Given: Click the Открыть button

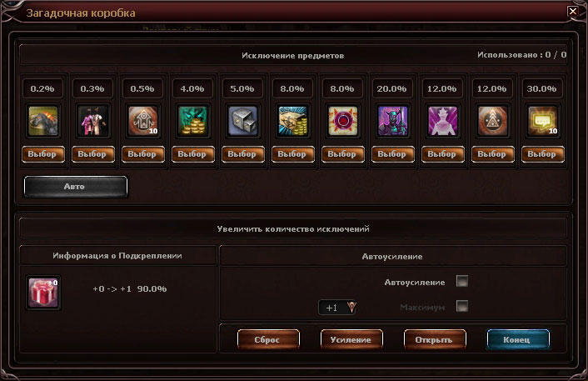Looking at the screenshot, I should coord(435,339).
